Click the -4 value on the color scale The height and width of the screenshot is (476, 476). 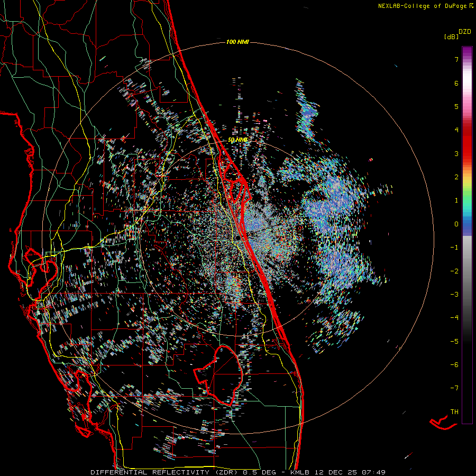tap(454, 318)
